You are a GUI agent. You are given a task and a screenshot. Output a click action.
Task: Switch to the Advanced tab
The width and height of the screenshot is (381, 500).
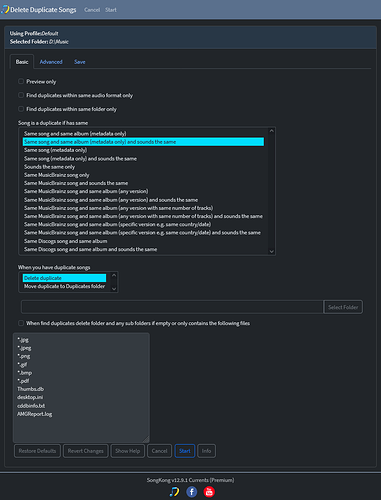pos(51,62)
